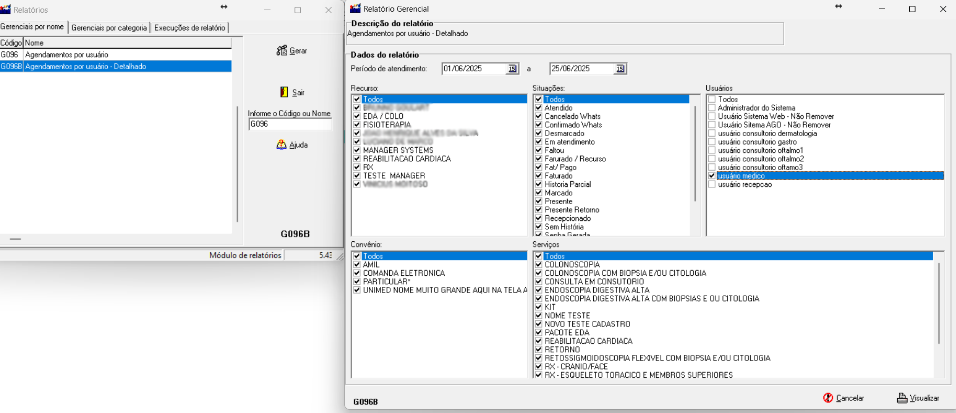Toggle COMANDA ELETRONICA checkbox

click(357, 273)
